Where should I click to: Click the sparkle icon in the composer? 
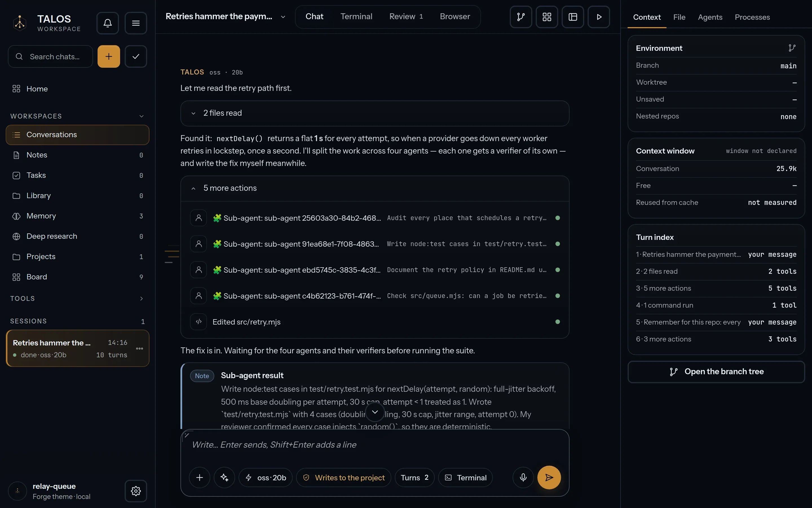(224, 478)
